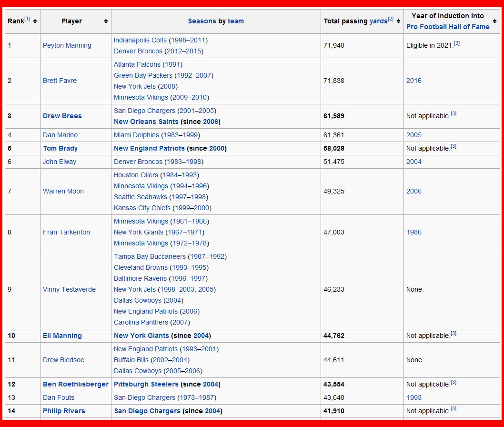504x427 pixels.
Task: Click Fran Tarkenton's 1986 induction link
Action: (413, 232)
